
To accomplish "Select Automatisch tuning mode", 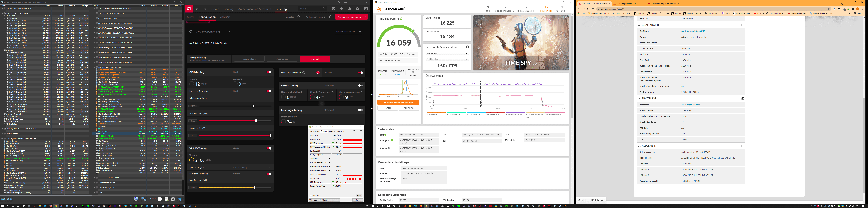I will tap(282, 58).
